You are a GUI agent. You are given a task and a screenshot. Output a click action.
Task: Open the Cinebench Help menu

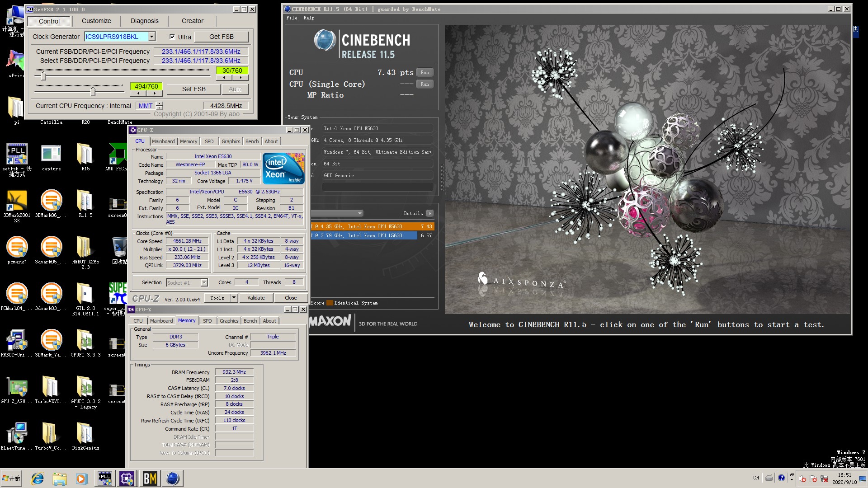(x=309, y=18)
